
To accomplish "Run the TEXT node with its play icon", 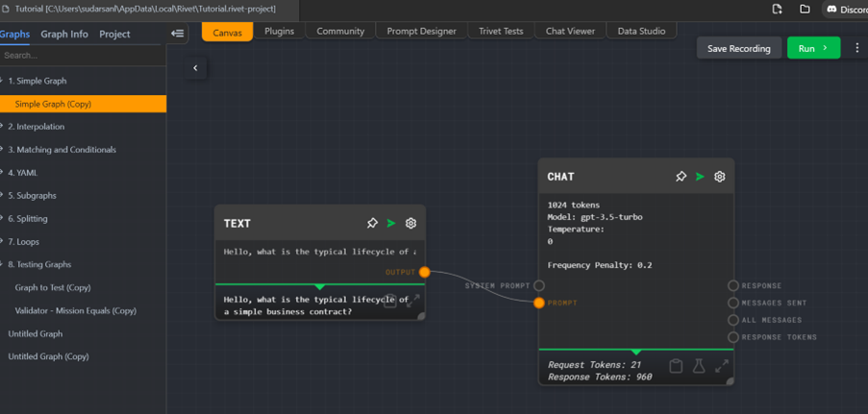I will (391, 223).
